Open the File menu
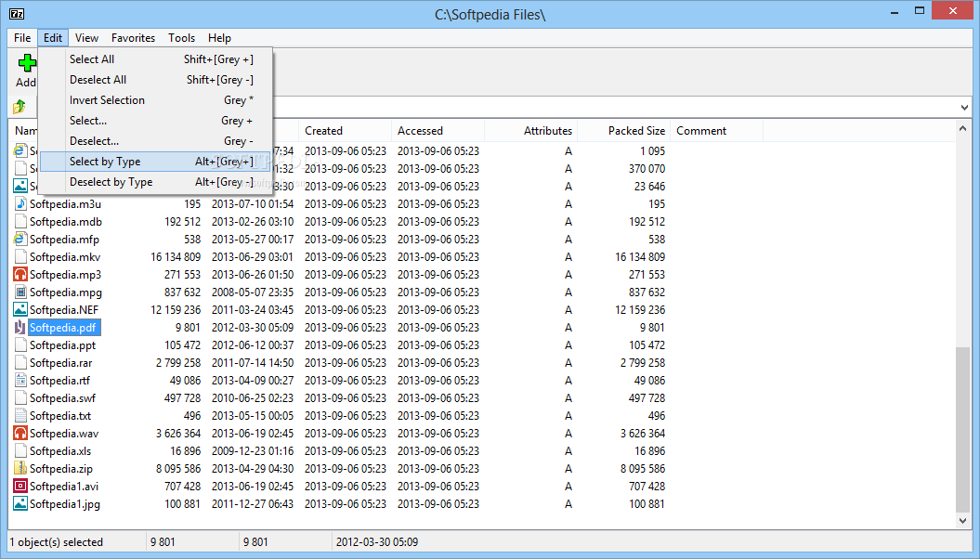980x559 pixels. (22, 37)
